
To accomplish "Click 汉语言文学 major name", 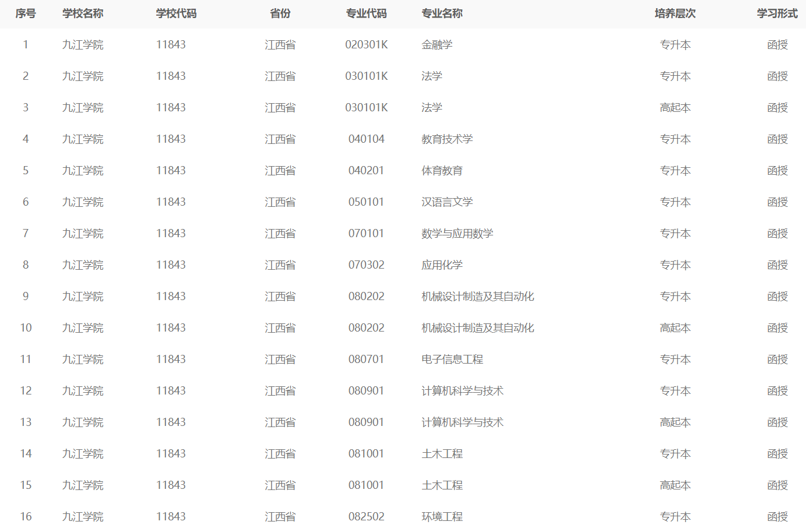I will [448, 202].
